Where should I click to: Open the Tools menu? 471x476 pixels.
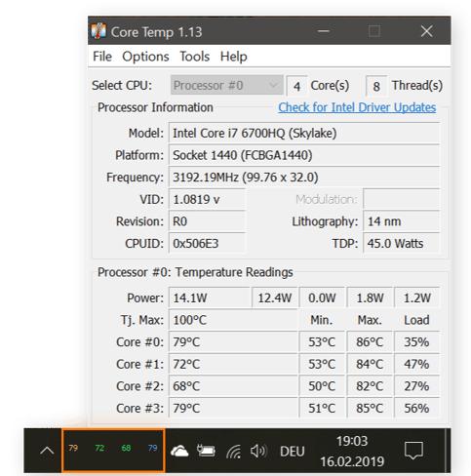pos(195,57)
